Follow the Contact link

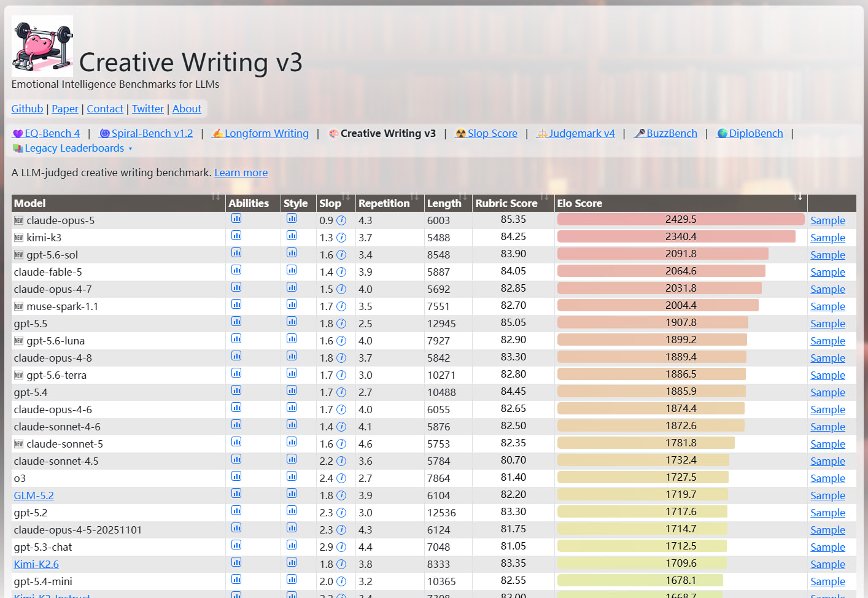[105, 109]
